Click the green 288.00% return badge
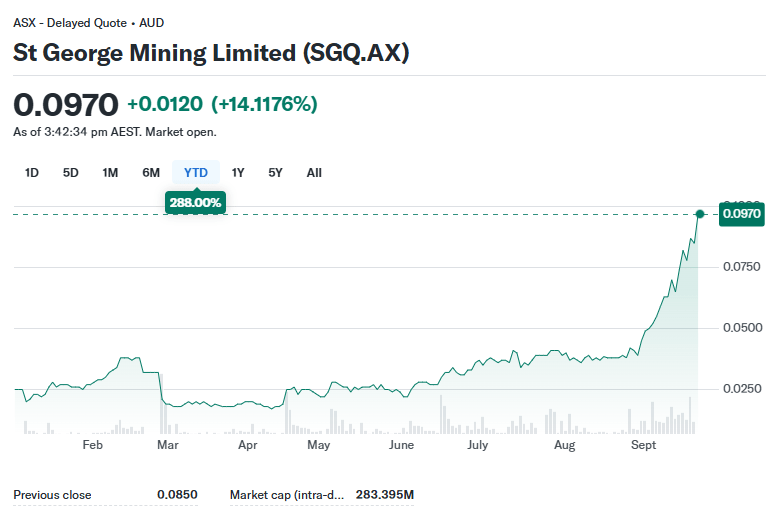774x511 pixels. (x=196, y=203)
